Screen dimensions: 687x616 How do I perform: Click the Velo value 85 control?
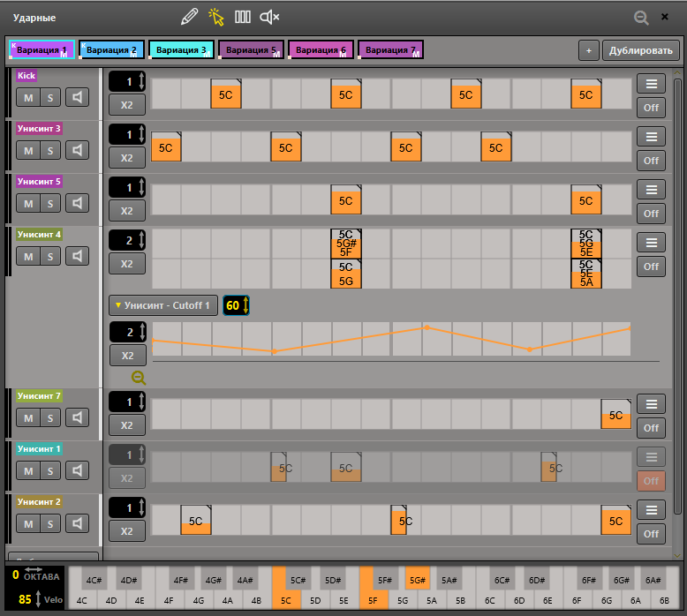25,599
